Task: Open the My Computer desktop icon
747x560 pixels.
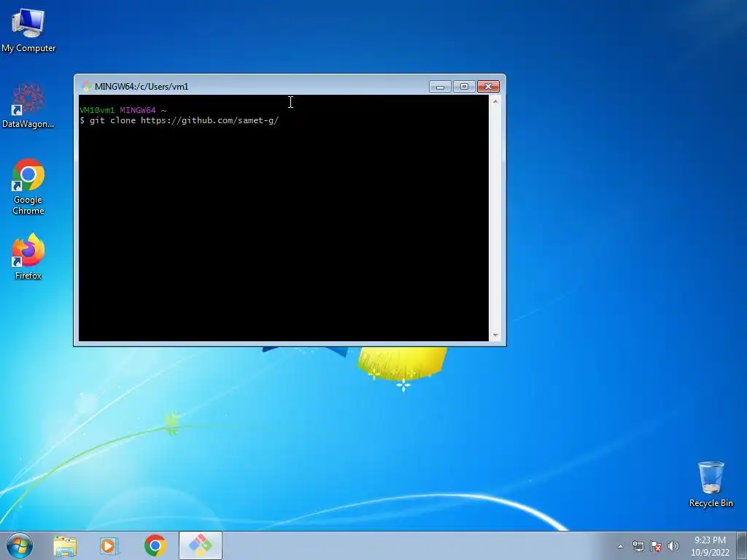Action: (x=28, y=30)
